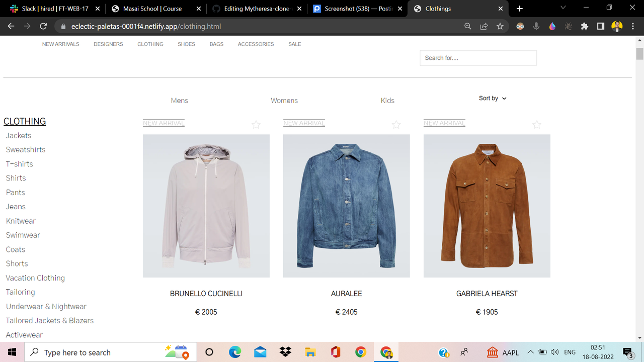
Task: Open the Dropbox icon in the taskbar
Action: (x=285, y=352)
